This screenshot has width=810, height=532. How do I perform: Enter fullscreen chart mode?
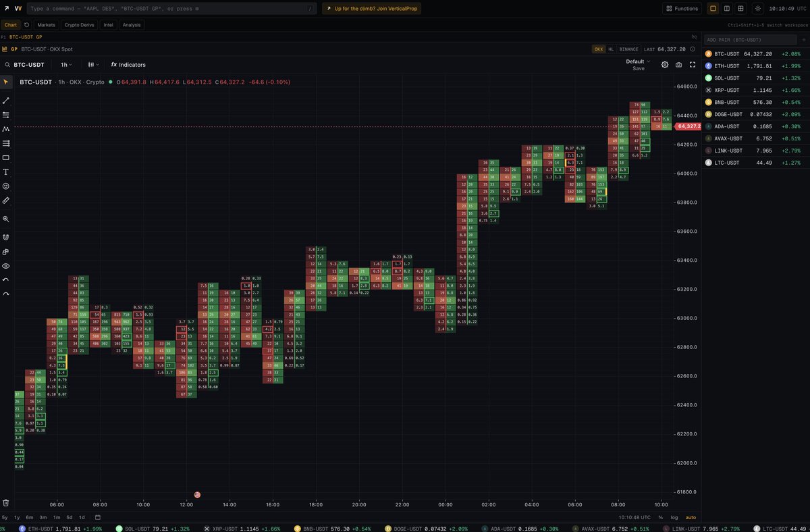[x=693, y=65]
